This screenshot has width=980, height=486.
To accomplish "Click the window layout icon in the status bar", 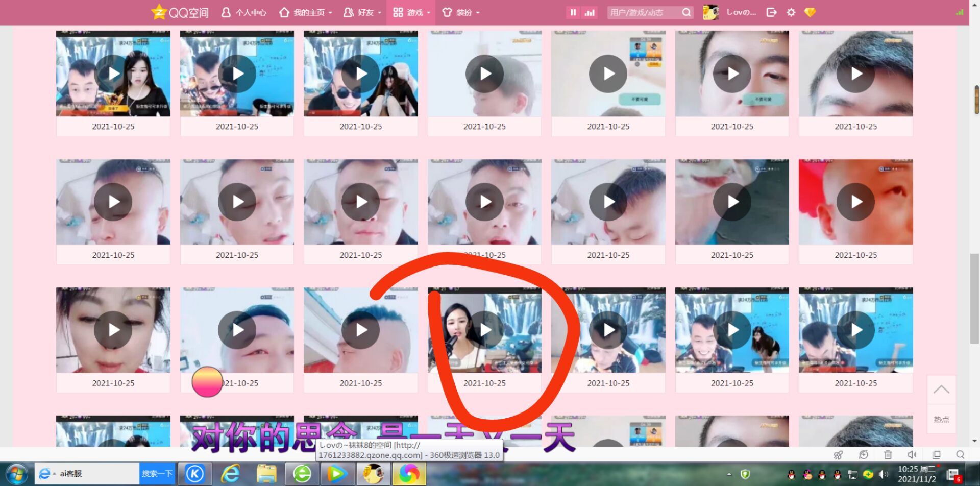I will click(936, 454).
